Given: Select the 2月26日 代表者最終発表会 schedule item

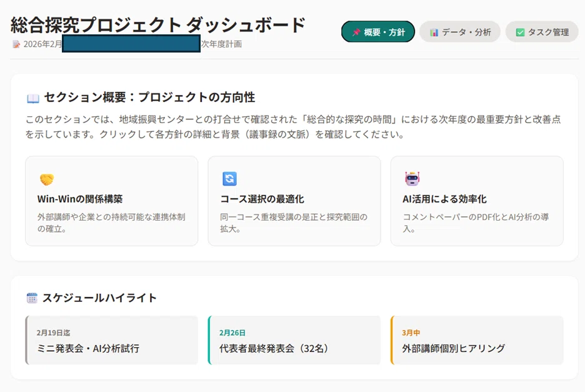Looking at the screenshot, I should (x=294, y=340).
